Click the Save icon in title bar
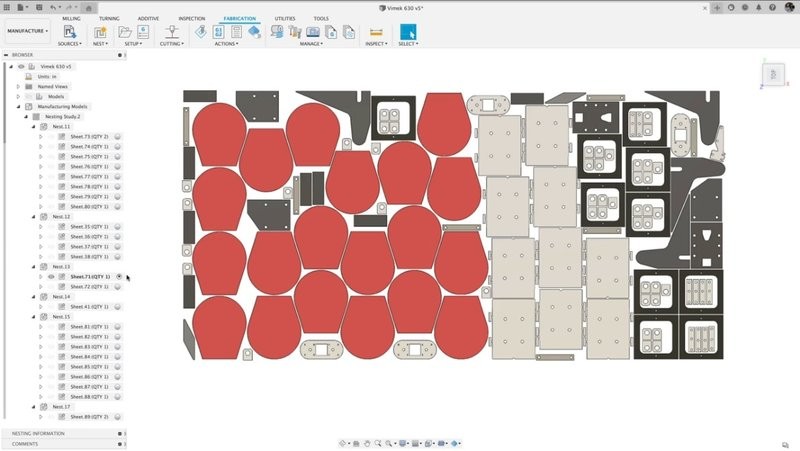The image size is (800, 451). [x=37, y=7]
